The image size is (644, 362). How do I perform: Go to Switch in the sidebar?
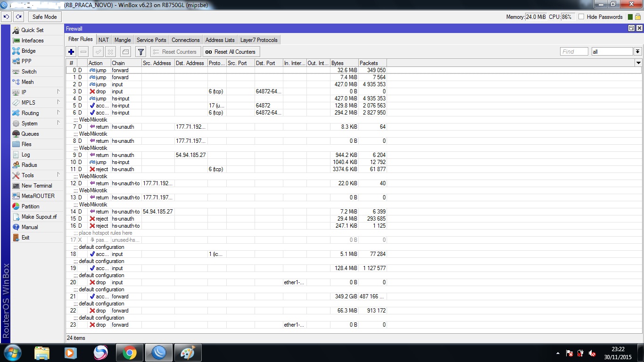(x=37, y=72)
